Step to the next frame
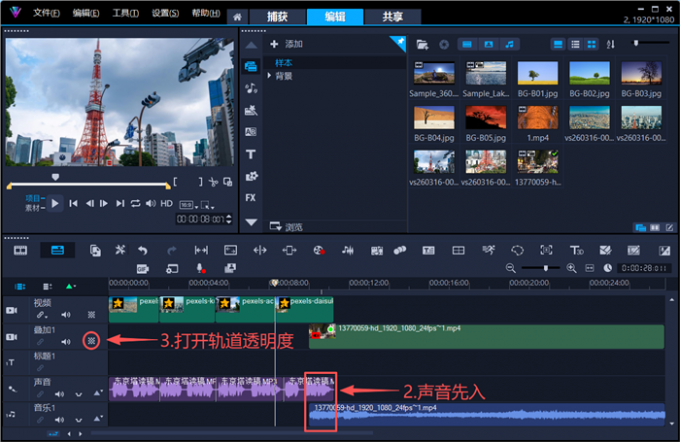 click(x=104, y=203)
